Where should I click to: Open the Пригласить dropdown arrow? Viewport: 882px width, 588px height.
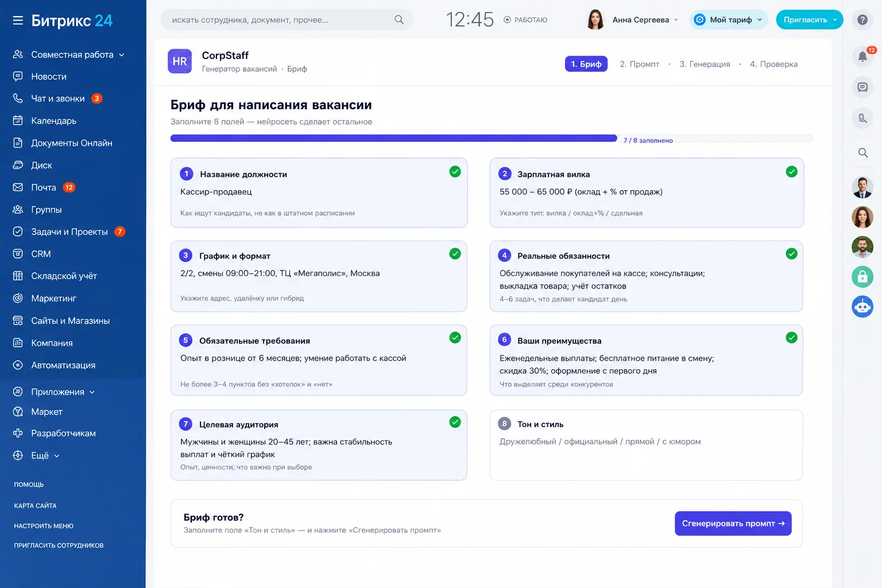tap(835, 20)
